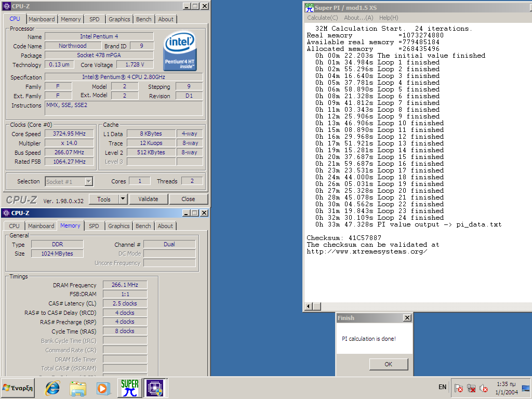The width and height of the screenshot is (532, 399).
Task: Close the Finish dialog with X
Action: (407, 318)
